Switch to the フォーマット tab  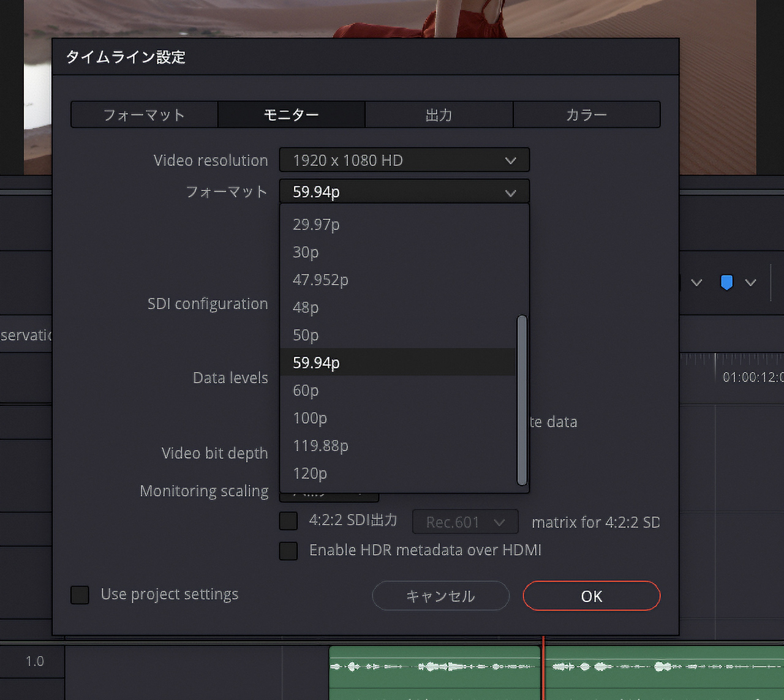pyautogui.click(x=145, y=115)
